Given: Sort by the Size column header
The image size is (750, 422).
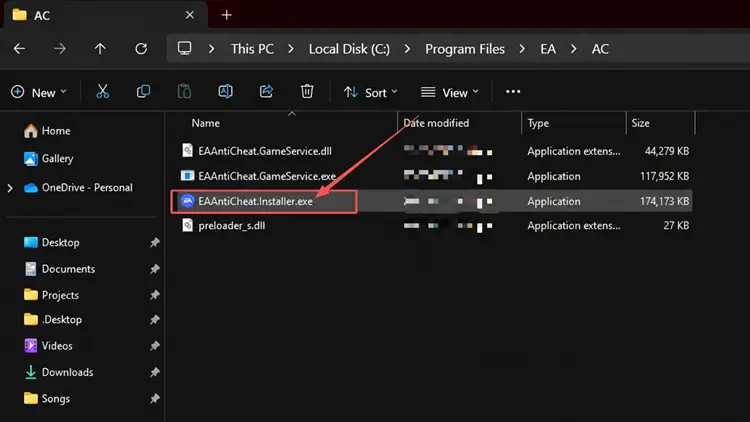Looking at the screenshot, I should 640,123.
